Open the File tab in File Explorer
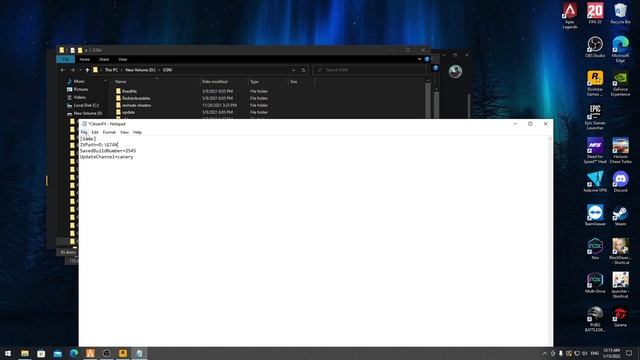This screenshot has height=360, width=640. [x=65, y=60]
